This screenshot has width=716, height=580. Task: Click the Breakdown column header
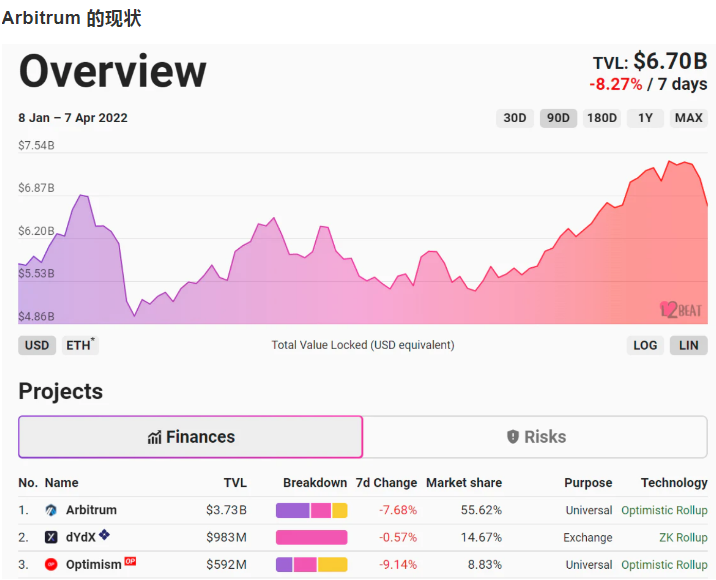click(315, 483)
